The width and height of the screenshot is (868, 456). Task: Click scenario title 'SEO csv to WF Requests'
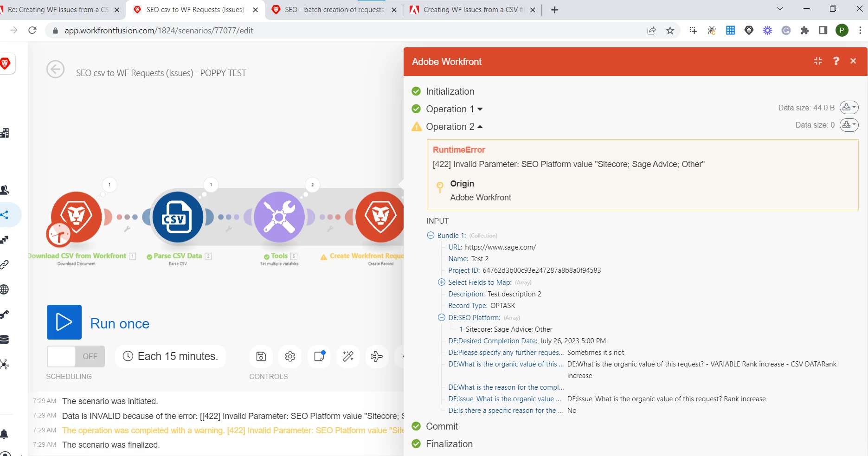tap(161, 73)
